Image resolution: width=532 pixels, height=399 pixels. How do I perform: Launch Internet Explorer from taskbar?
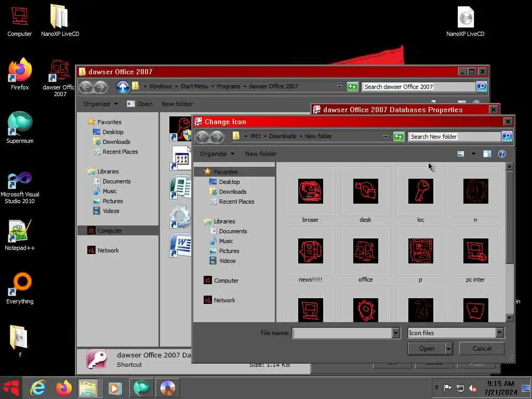(x=37, y=388)
